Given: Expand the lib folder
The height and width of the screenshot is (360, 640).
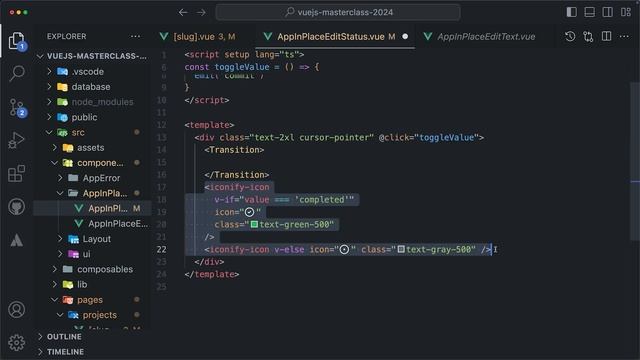Looking at the screenshot, I should pyautogui.click(x=92, y=284).
